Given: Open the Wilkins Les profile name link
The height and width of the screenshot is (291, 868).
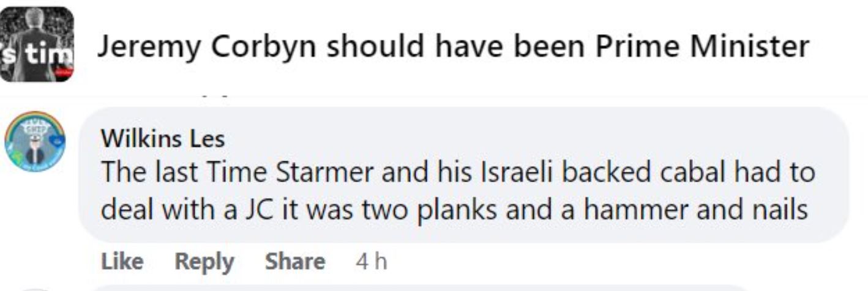Looking at the screenshot, I should click(x=163, y=139).
